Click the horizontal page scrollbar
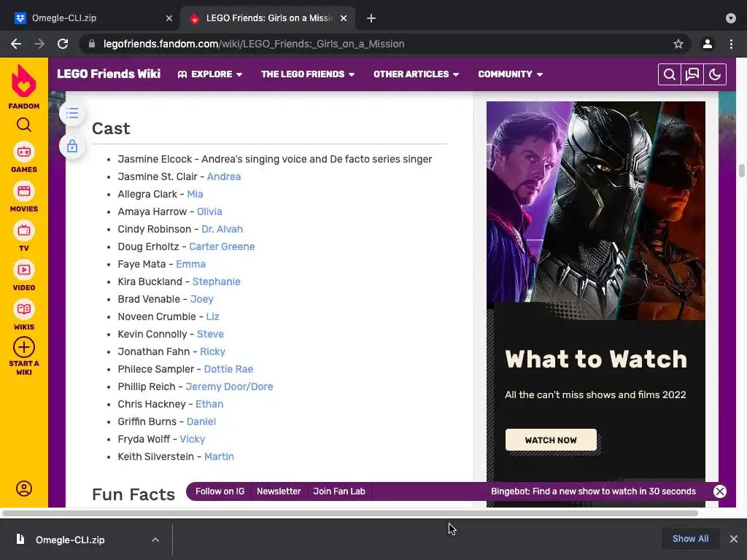Viewport: 747px width, 560px height. 350,513
